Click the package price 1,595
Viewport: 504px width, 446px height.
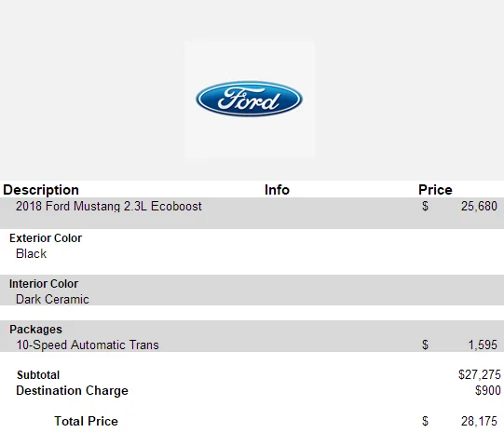483,345
